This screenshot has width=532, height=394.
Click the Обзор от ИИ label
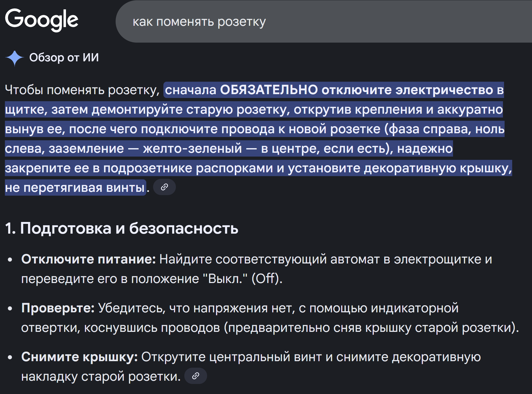coord(64,58)
